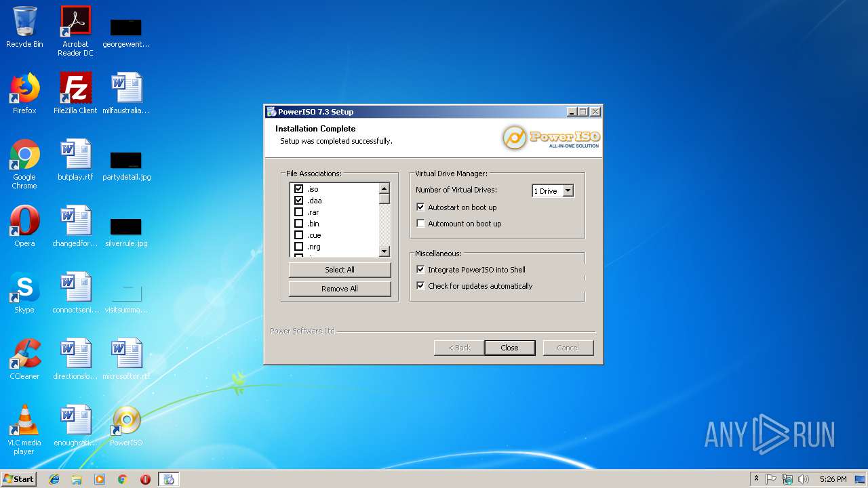The width and height of the screenshot is (868, 488).
Task: Select the changedfor document icon
Action: click(x=75, y=226)
